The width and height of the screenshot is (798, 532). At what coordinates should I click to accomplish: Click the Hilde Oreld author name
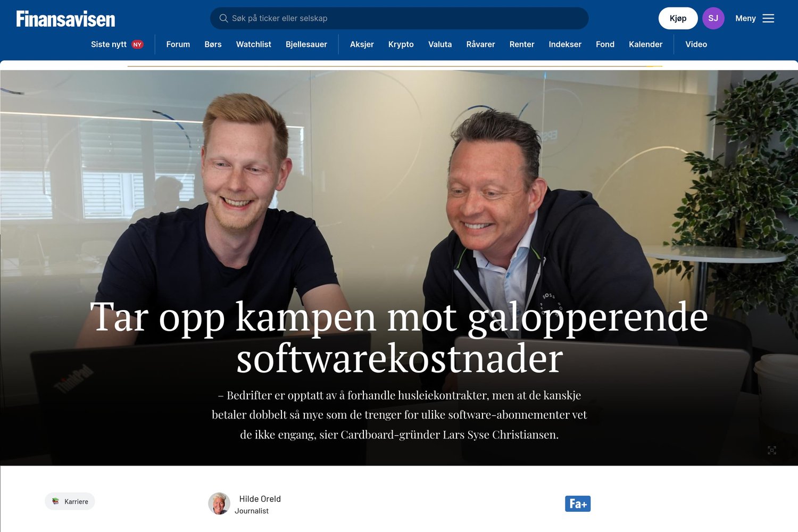[260, 499]
